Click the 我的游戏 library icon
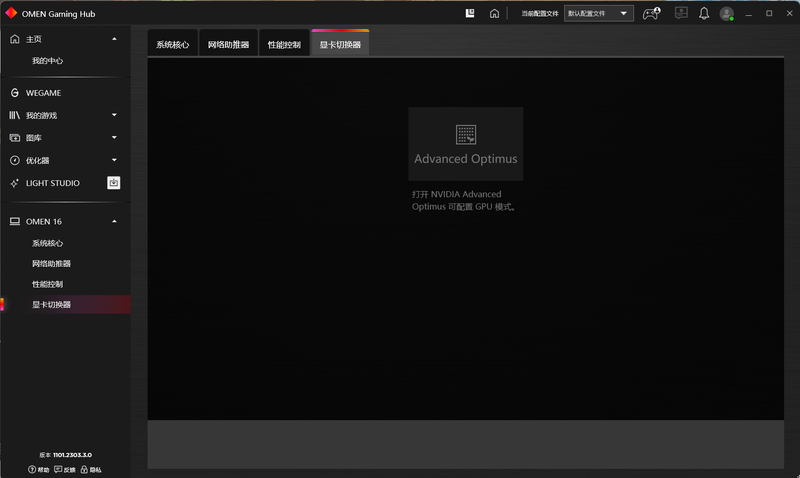The image size is (800, 478). click(15, 115)
